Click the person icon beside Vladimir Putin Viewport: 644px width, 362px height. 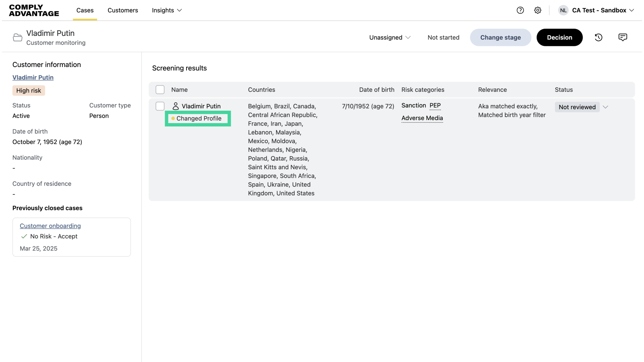[x=175, y=106]
